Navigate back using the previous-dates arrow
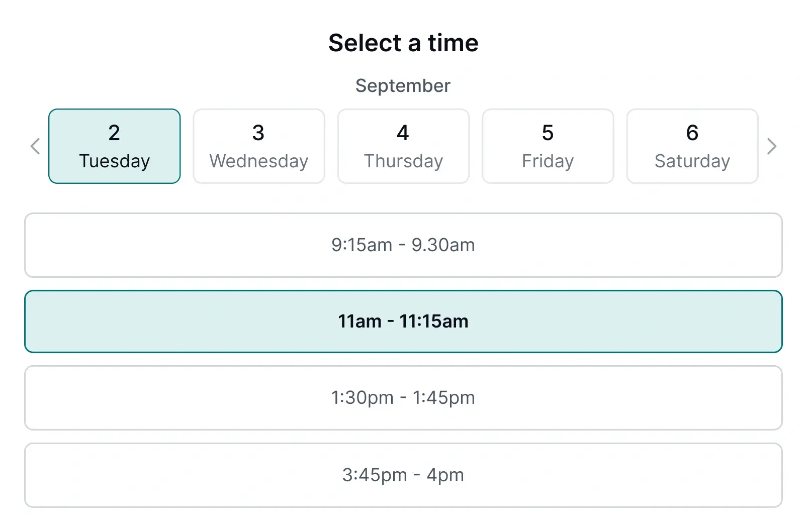The height and width of the screenshot is (532, 807). pyautogui.click(x=34, y=146)
